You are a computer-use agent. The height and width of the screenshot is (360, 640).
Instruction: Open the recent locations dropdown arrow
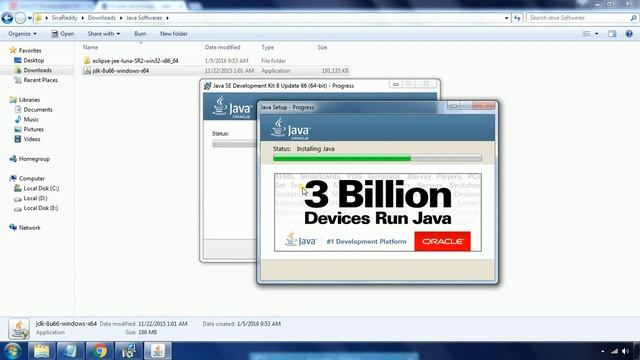[x=30, y=18]
